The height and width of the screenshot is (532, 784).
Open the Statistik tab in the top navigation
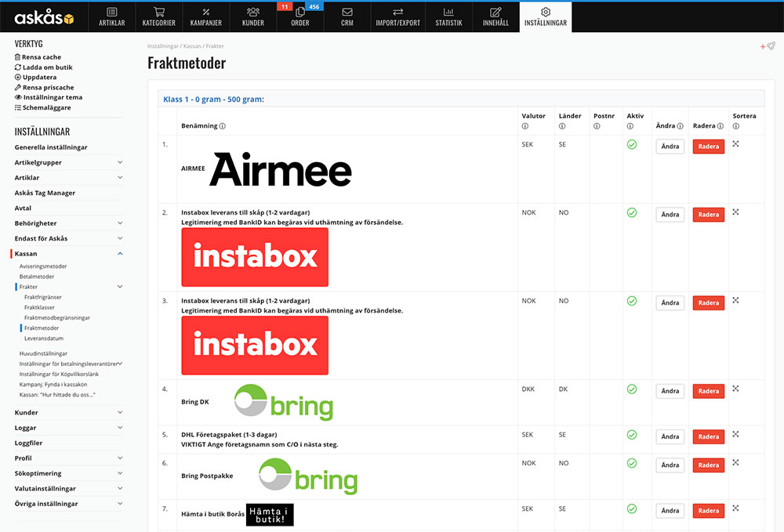click(448, 16)
